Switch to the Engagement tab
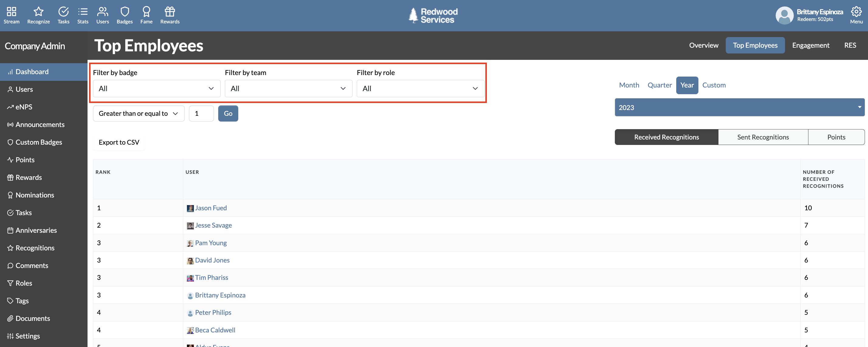Image resolution: width=868 pixels, height=347 pixels. 810,45
